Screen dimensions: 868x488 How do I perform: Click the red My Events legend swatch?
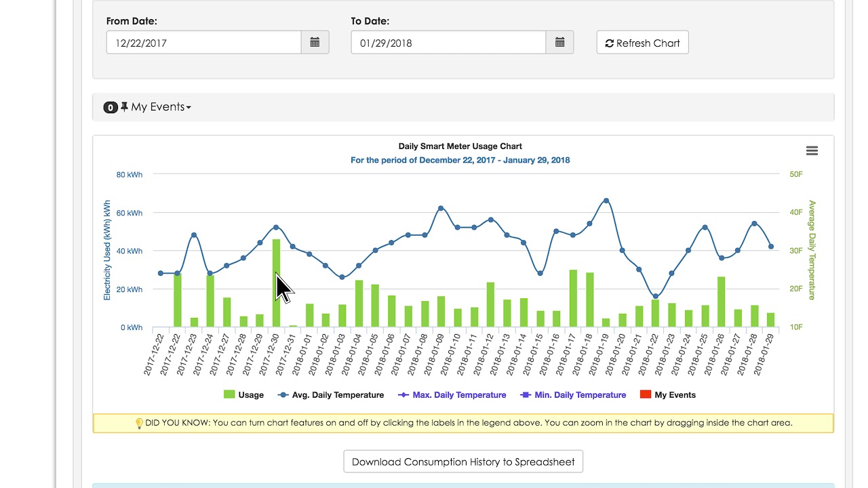(646, 394)
